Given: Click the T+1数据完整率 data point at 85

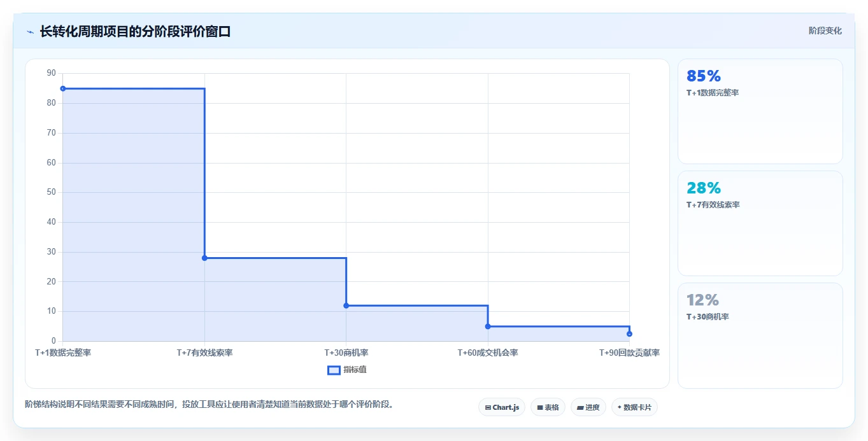Looking at the screenshot, I should tap(63, 88).
